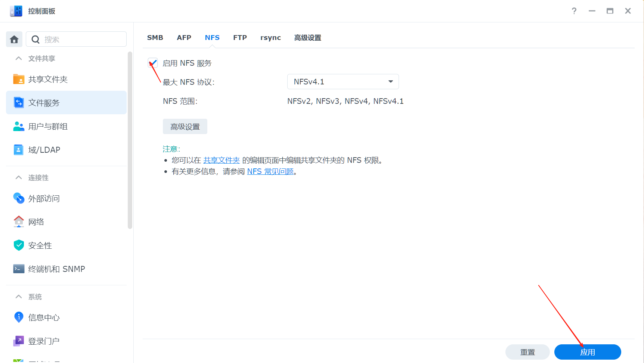The height and width of the screenshot is (363, 644).
Task: Open Terminal & SNMP (终端机和 SNMP) icon
Action: pyautogui.click(x=19, y=269)
